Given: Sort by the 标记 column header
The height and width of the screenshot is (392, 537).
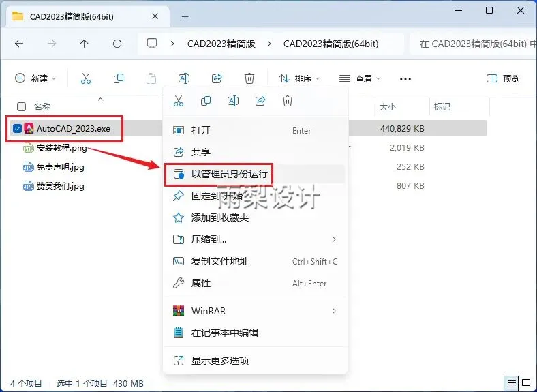Looking at the screenshot, I should [442, 107].
